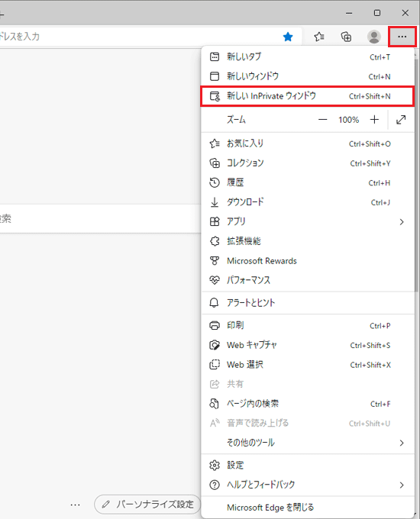
Task: Expand the その他のツール submenu arrow
Action: click(402, 443)
